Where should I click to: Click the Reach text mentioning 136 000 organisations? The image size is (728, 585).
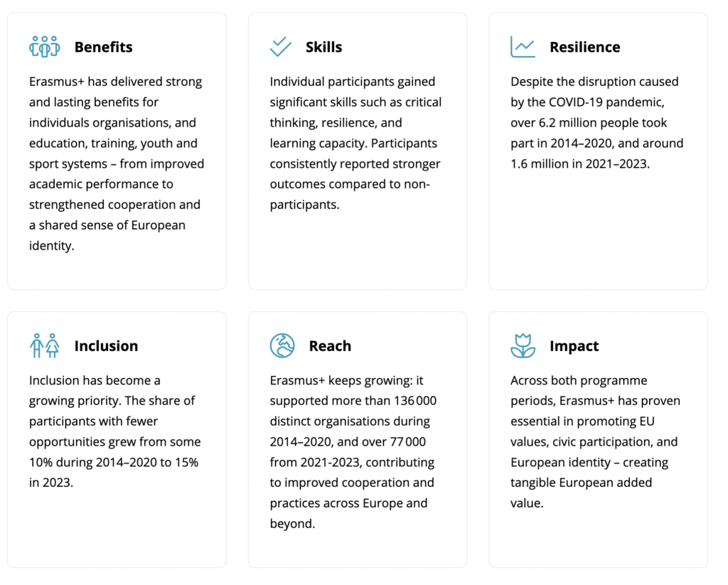[x=353, y=452]
